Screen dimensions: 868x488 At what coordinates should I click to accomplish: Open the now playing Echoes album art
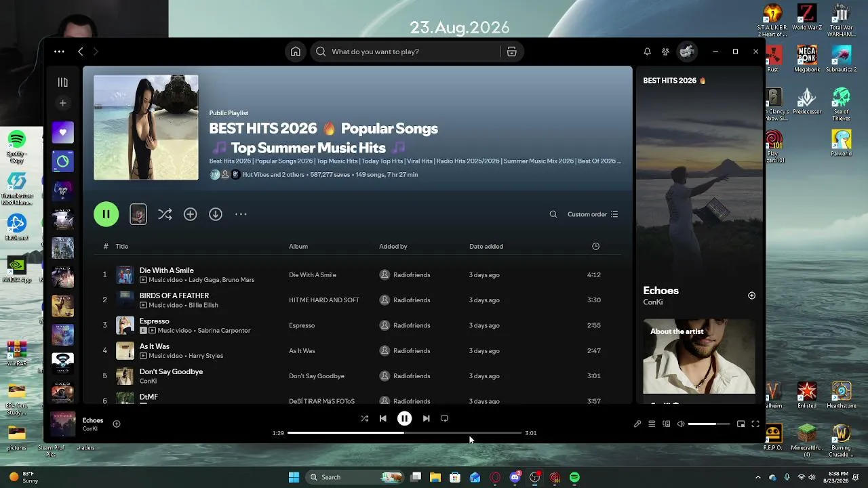tap(63, 424)
